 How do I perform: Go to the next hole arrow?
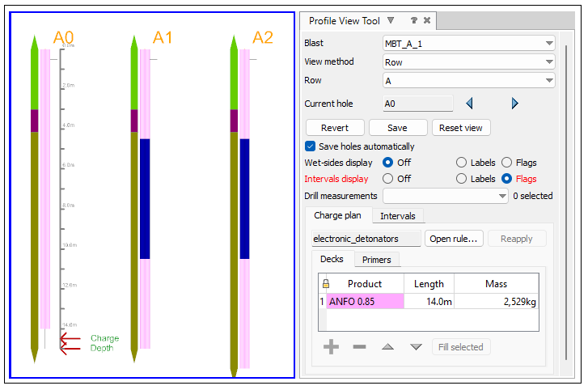(514, 103)
